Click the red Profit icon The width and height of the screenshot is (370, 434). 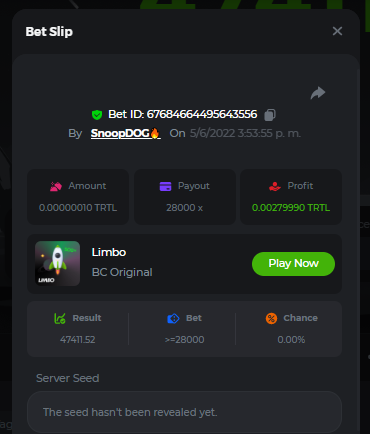click(x=275, y=186)
